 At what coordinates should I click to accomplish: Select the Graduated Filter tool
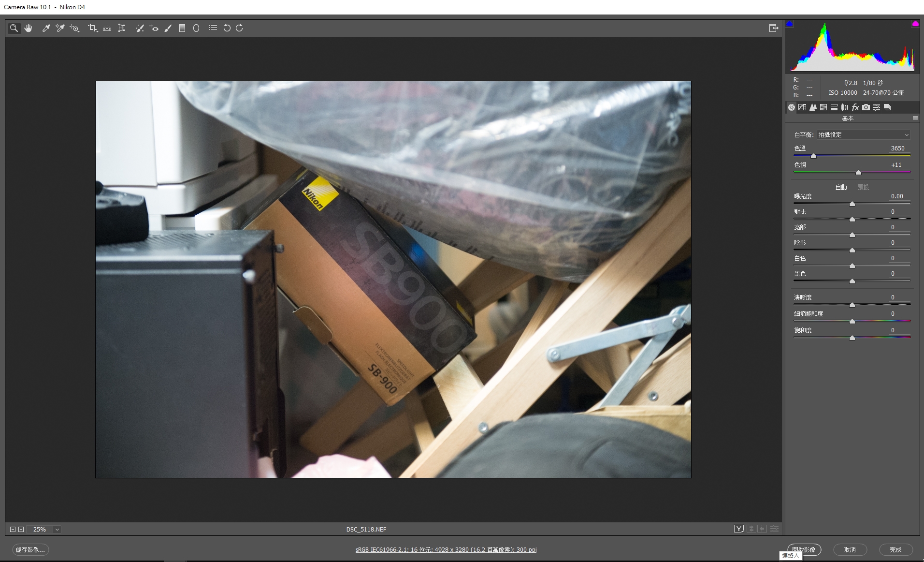pyautogui.click(x=182, y=28)
